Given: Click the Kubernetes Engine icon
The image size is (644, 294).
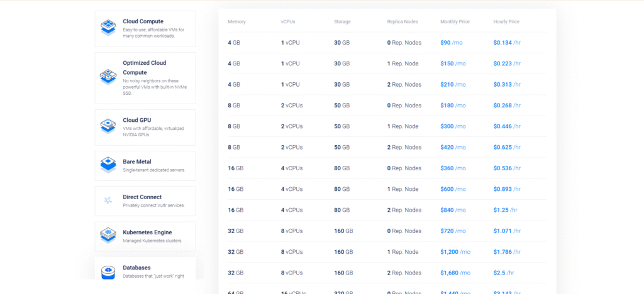Looking at the screenshot, I should (x=108, y=236).
